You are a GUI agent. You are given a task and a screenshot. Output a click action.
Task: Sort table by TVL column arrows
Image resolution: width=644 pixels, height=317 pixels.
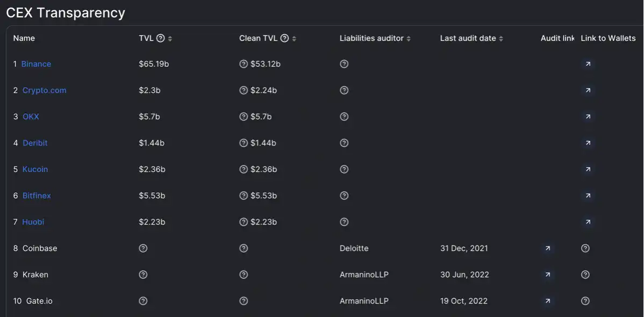click(x=170, y=39)
